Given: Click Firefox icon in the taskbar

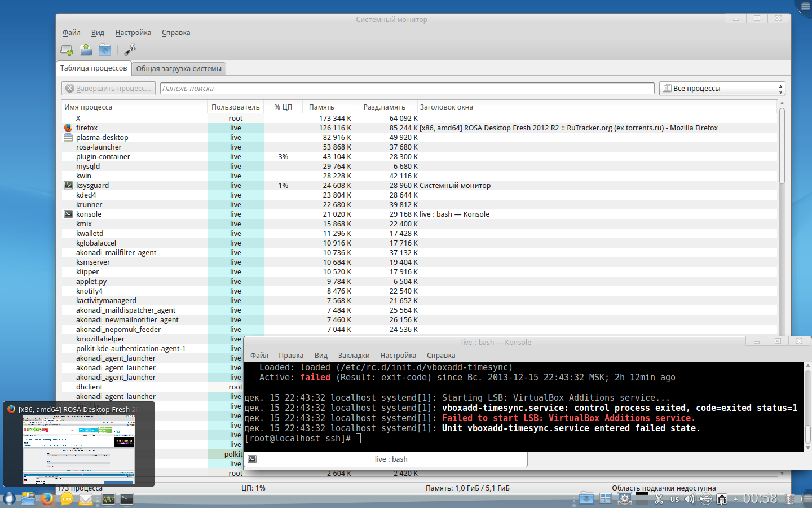Looking at the screenshot, I should [47, 499].
